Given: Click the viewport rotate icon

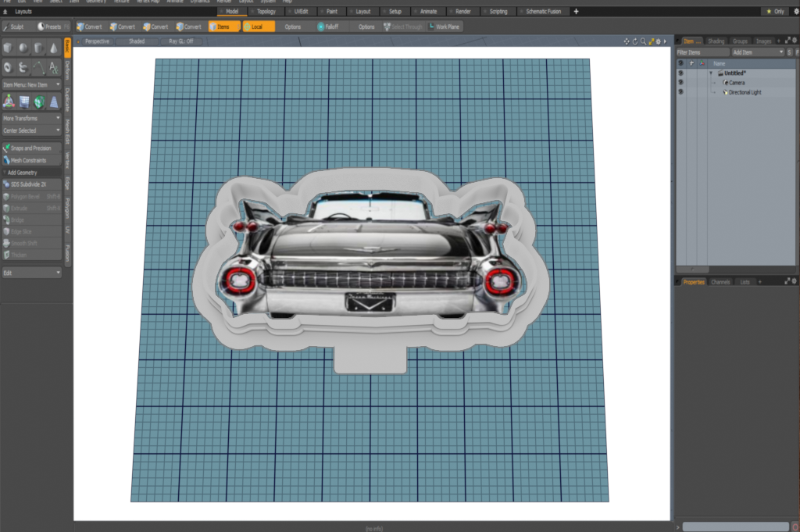Looking at the screenshot, I should pyautogui.click(x=634, y=41).
